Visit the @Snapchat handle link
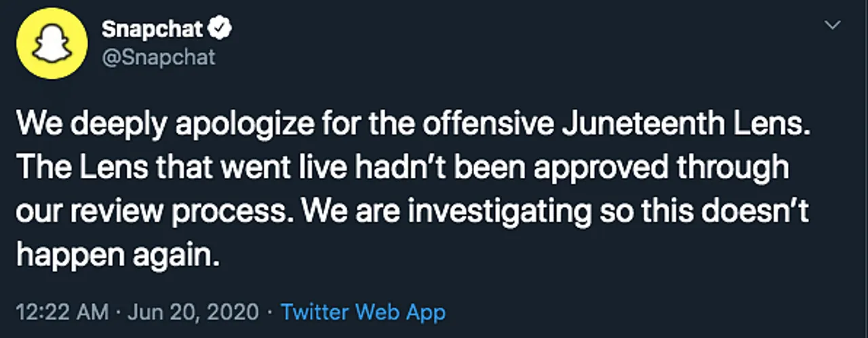This screenshot has height=338, width=868. [x=158, y=58]
